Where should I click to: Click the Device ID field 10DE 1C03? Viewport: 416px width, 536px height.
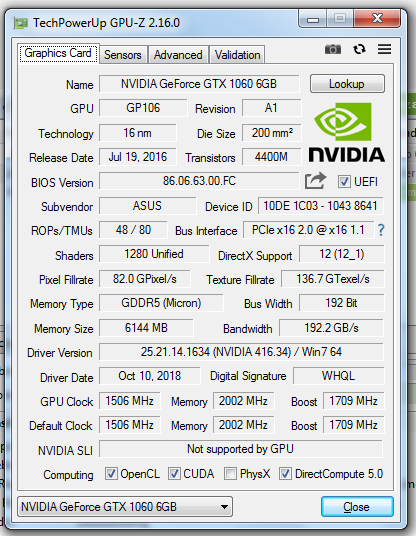tap(321, 206)
